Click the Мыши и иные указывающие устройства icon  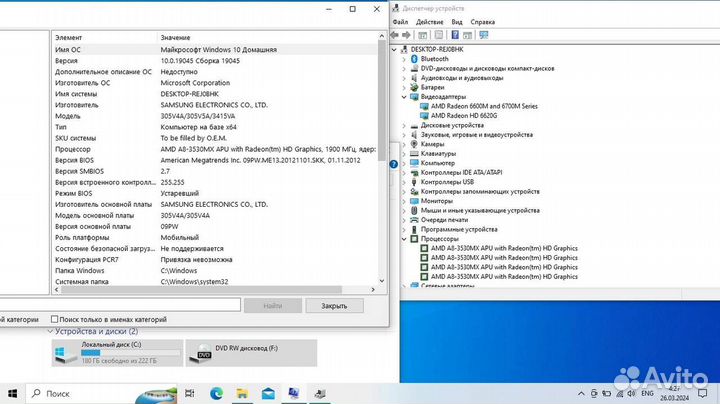414,210
